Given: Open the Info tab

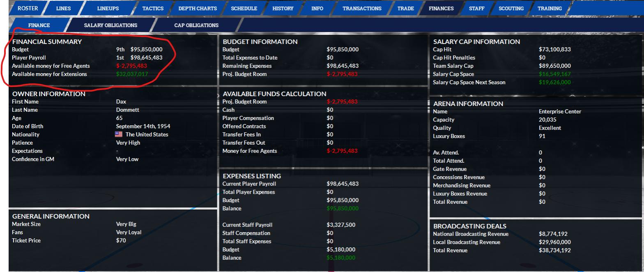Looking at the screenshot, I should pyautogui.click(x=317, y=8).
